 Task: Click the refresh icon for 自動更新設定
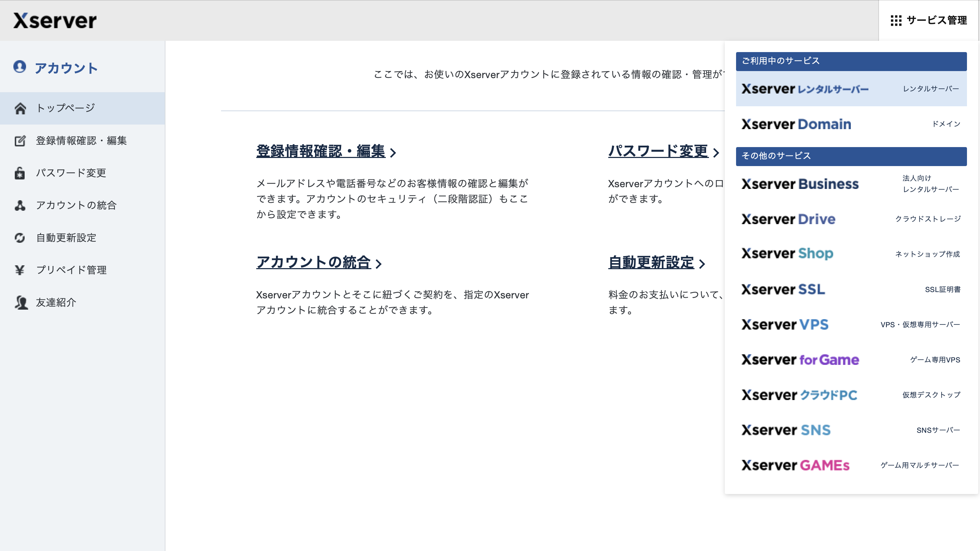click(20, 237)
